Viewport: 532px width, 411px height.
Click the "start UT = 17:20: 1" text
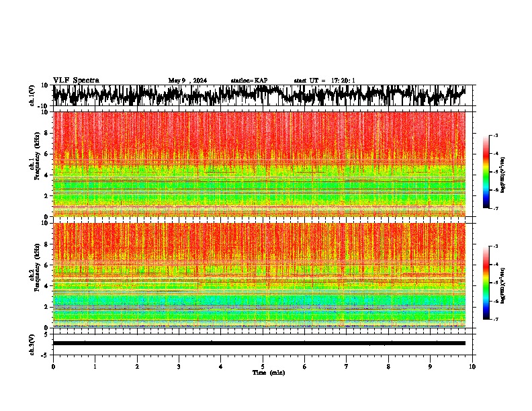click(x=324, y=81)
